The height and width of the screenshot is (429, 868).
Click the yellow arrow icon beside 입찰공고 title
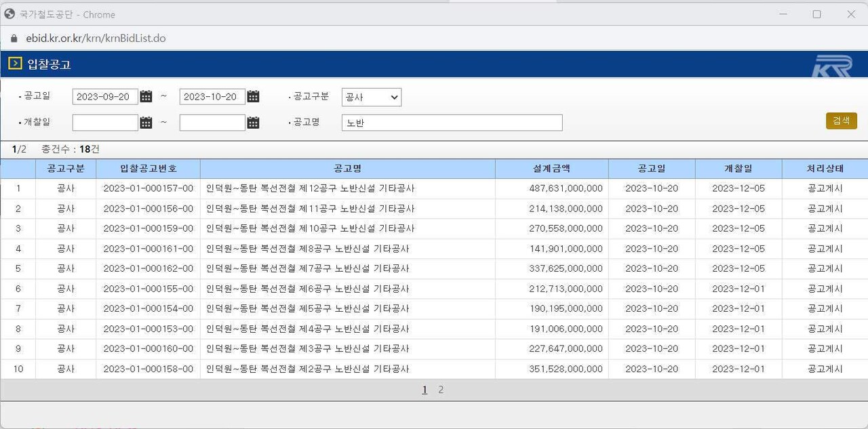point(14,63)
